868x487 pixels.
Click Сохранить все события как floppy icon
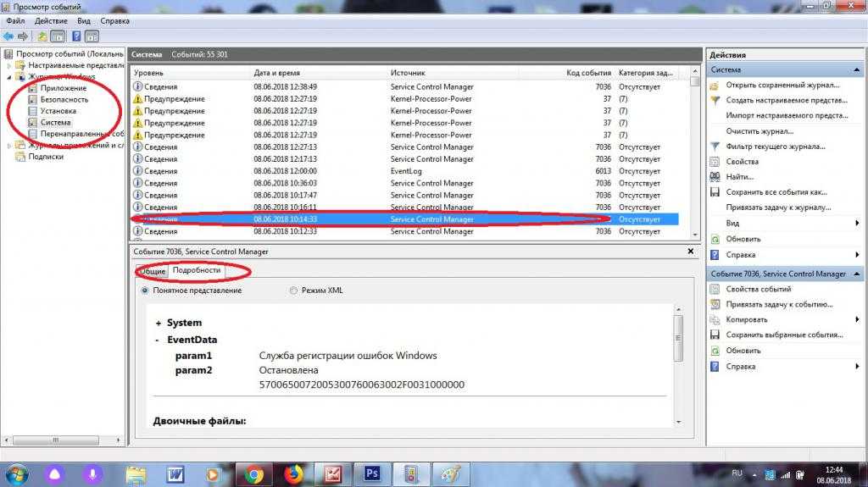(715, 192)
